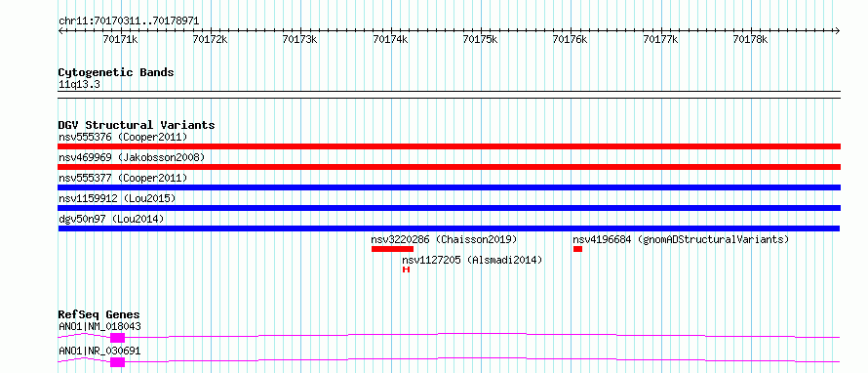Click the blue nsv1159912 variant bar
This screenshot has height=373, width=868.
point(449,208)
